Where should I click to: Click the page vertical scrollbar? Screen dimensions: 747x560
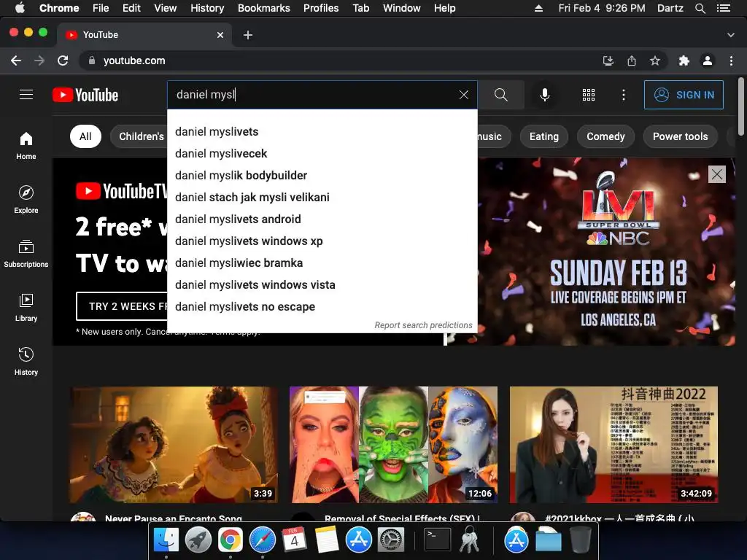741,106
